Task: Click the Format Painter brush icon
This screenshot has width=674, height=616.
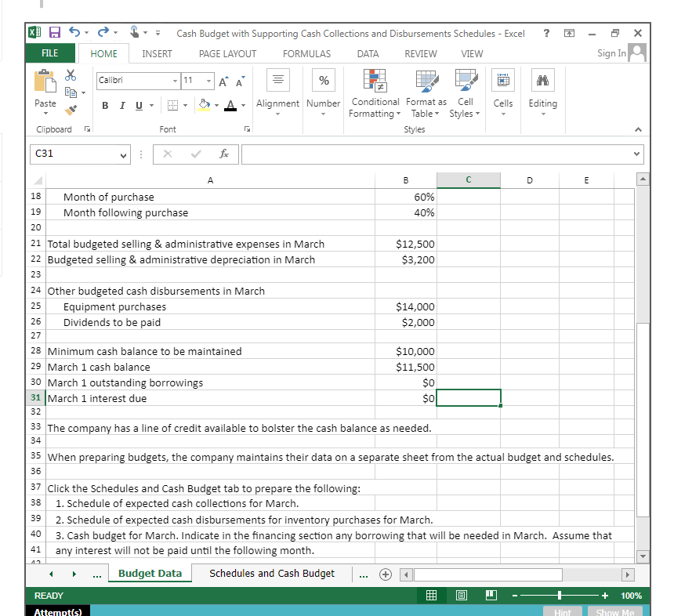Action: pyautogui.click(x=71, y=110)
